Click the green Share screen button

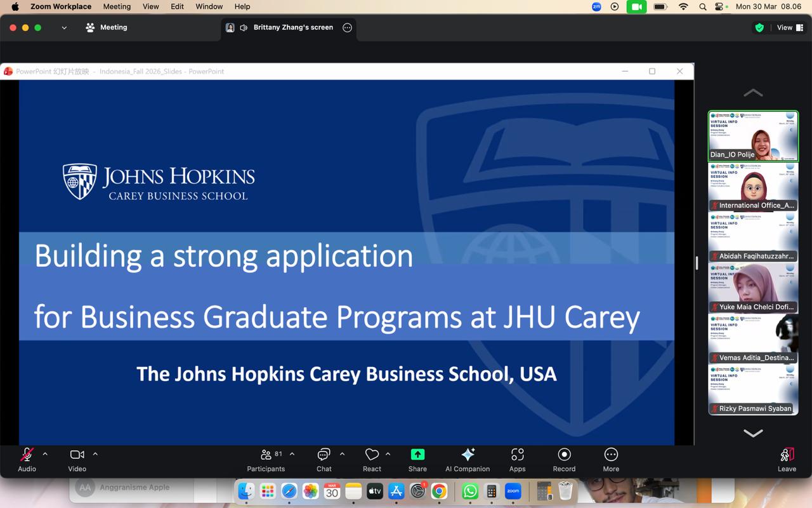(417, 460)
